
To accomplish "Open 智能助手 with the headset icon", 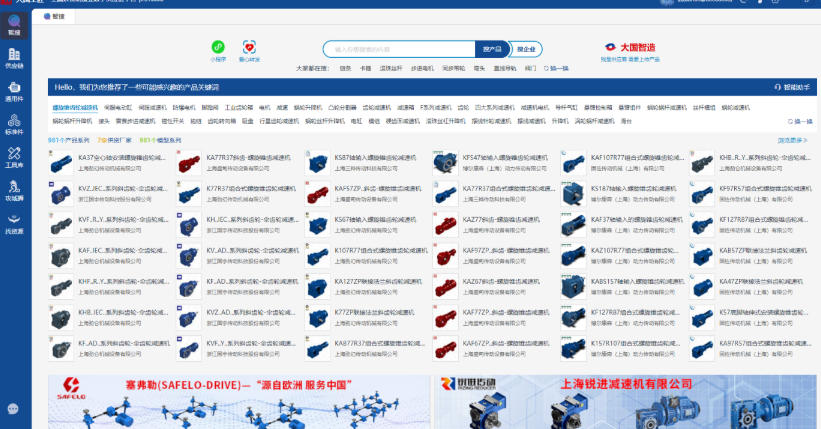I will click(x=792, y=88).
